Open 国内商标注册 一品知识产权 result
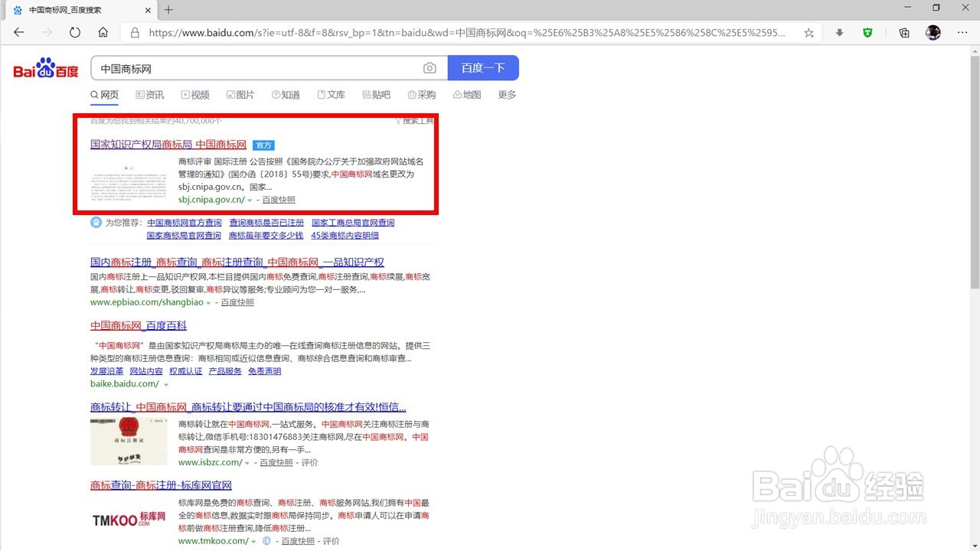Screen dimensions: 980x551 237,262
